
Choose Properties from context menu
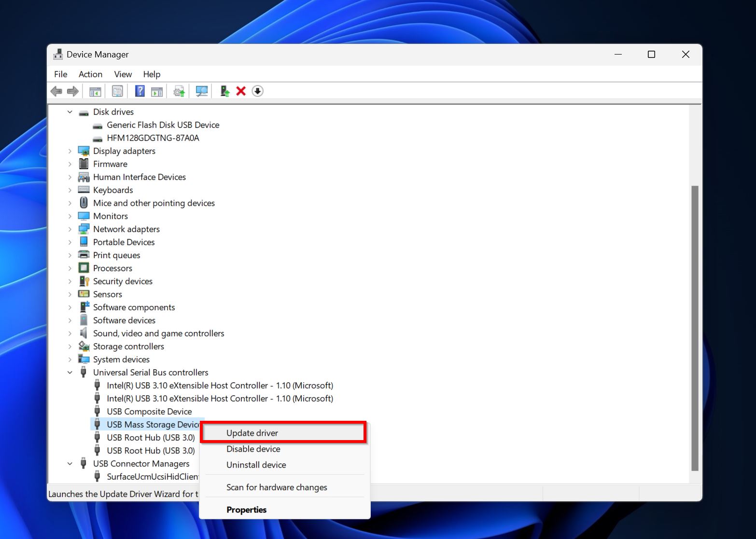pyautogui.click(x=285, y=510)
